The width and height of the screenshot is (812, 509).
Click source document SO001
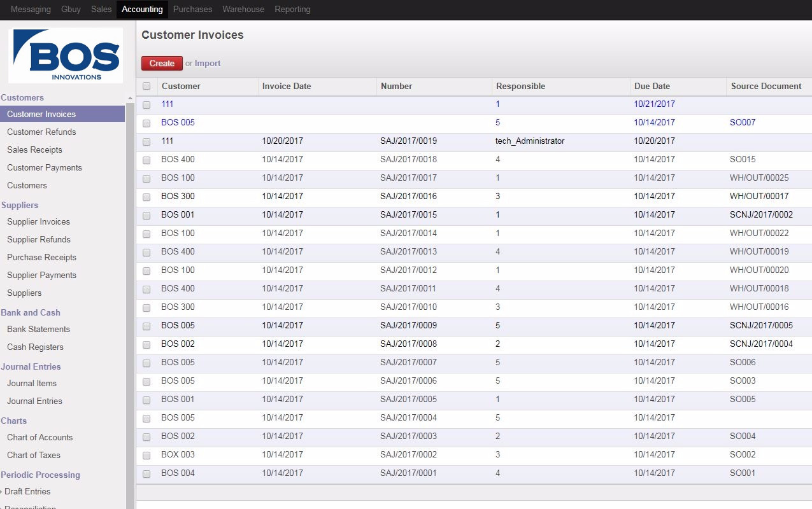click(x=743, y=473)
